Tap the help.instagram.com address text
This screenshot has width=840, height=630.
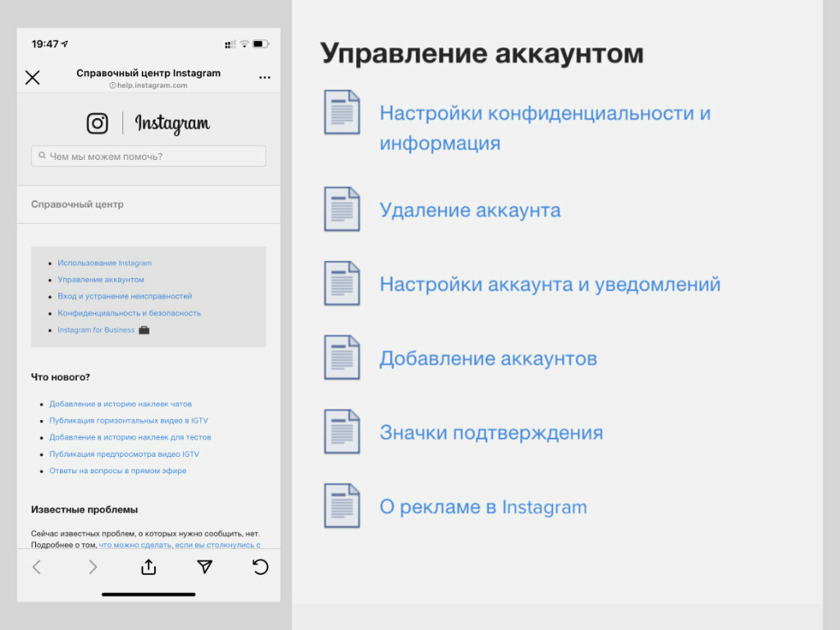click(152, 85)
